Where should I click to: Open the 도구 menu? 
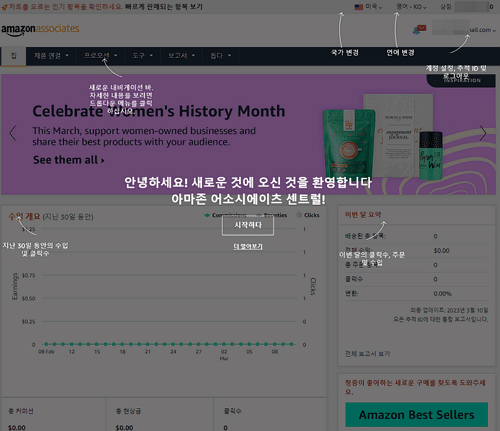142,56
